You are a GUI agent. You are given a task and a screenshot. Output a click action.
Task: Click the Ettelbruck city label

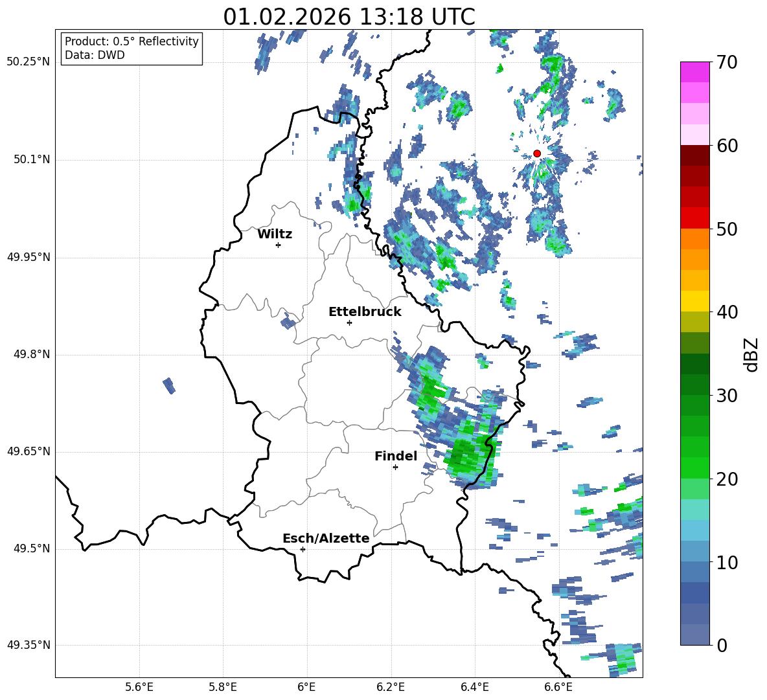point(365,312)
